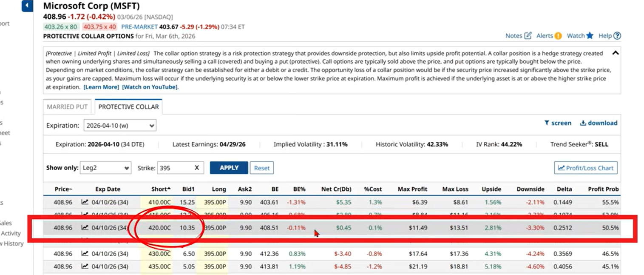
Task: Select the PROTECTIVE COLLAR tab
Action: (128, 106)
